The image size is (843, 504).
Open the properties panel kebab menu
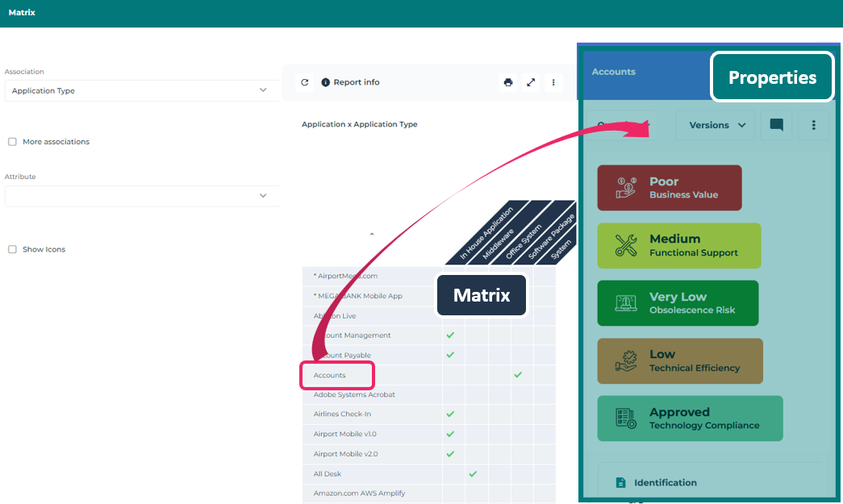point(814,125)
